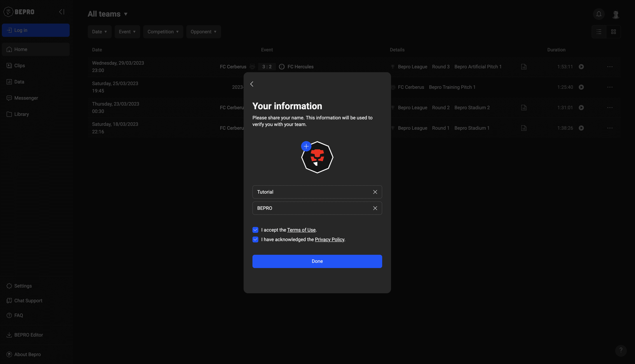Image resolution: width=635 pixels, height=364 pixels.
Task: Open Messenger from the sidebar
Action: coord(26,98)
